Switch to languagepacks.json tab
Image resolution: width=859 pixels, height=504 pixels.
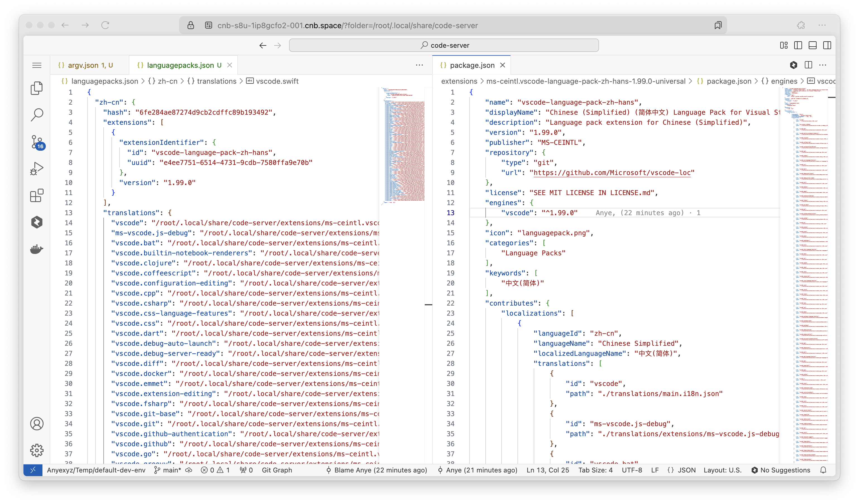click(x=184, y=65)
